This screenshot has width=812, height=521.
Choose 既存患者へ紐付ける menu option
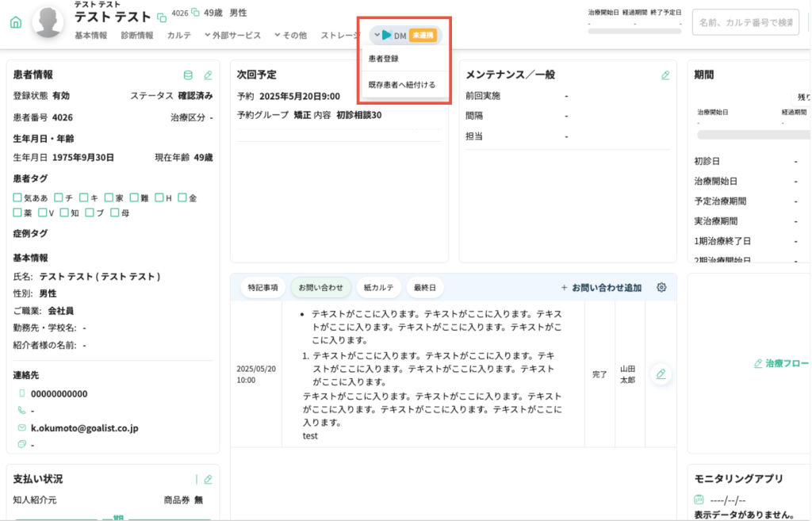(402, 84)
